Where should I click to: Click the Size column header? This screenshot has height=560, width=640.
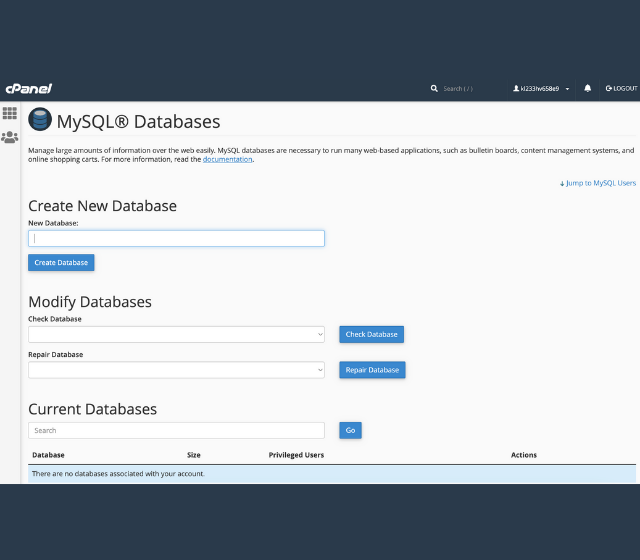(x=193, y=455)
